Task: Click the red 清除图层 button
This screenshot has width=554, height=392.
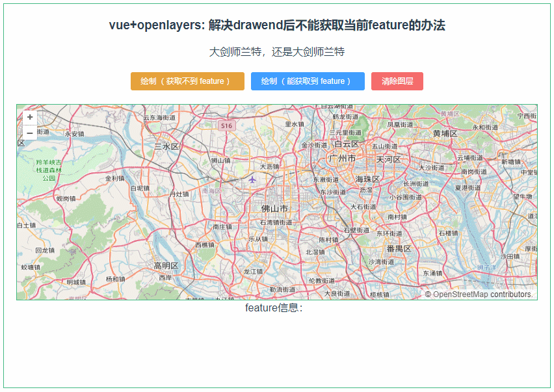Action: 397,81
